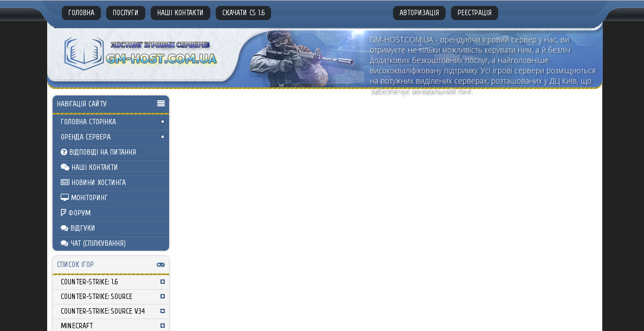Viewport: 644px width, 331px height.
Task: Open Моніторинг in the sidebar
Action: (111, 198)
